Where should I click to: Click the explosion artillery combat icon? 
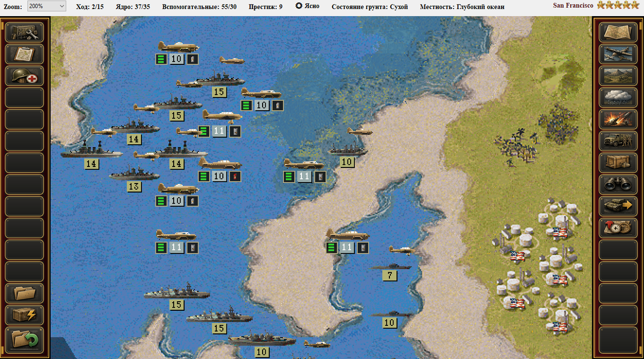[x=619, y=119]
